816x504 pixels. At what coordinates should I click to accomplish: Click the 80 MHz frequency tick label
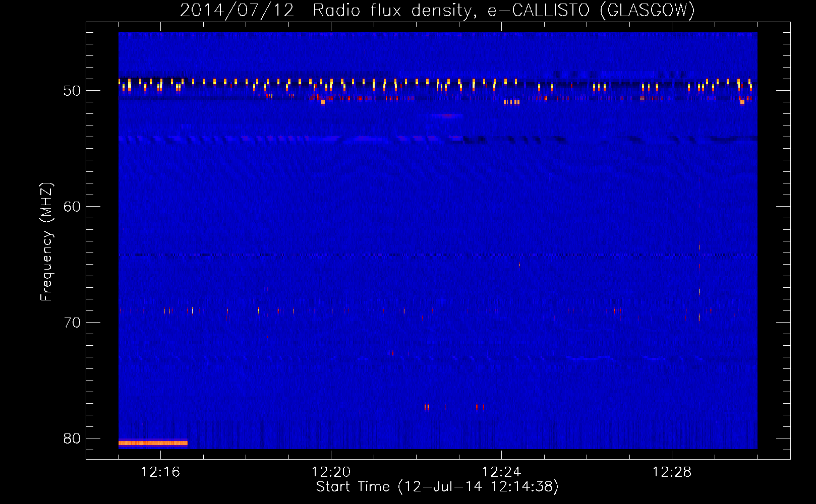coord(72,438)
